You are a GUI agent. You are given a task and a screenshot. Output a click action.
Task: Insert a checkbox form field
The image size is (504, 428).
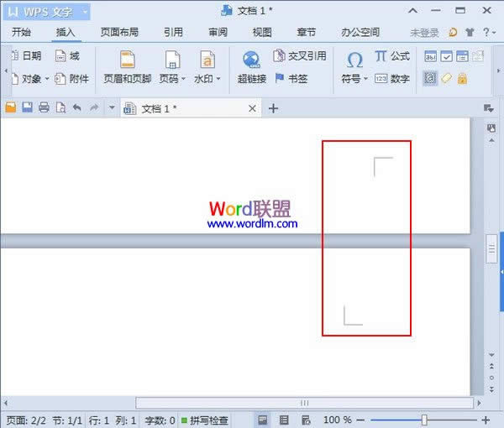447,56
